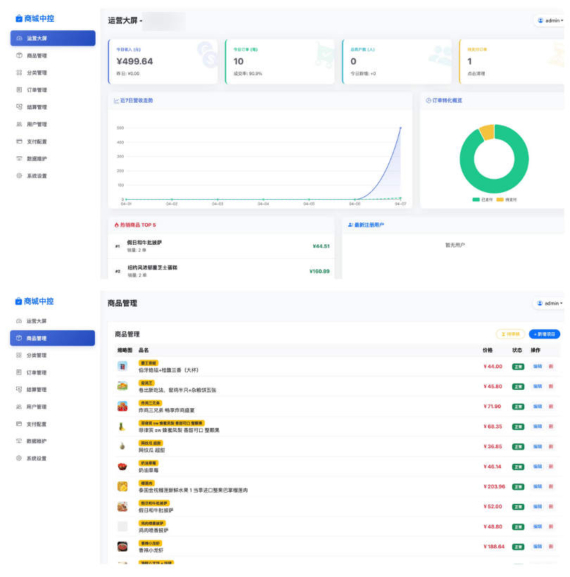Click the crayfish thumbnail in the ¥188.64 row
The width and height of the screenshot is (570, 577).
click(x=123, y=546)
